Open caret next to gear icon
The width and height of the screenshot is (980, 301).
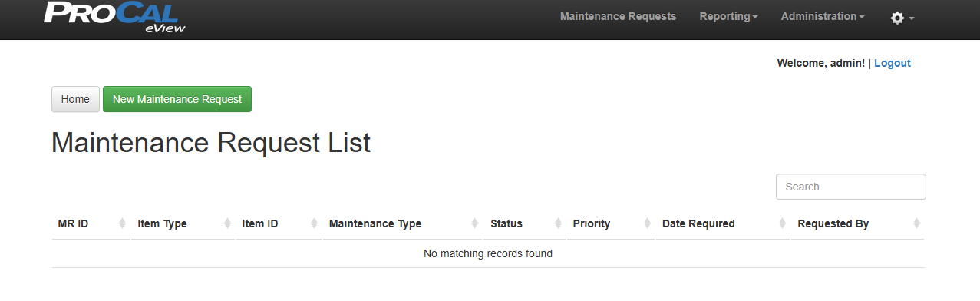coord(911,18)
